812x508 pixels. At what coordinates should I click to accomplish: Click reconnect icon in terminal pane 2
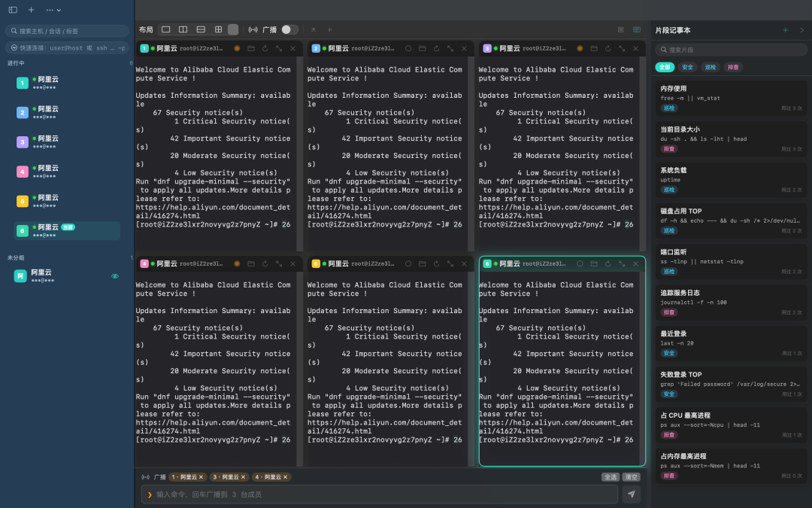tap(436, 48)
